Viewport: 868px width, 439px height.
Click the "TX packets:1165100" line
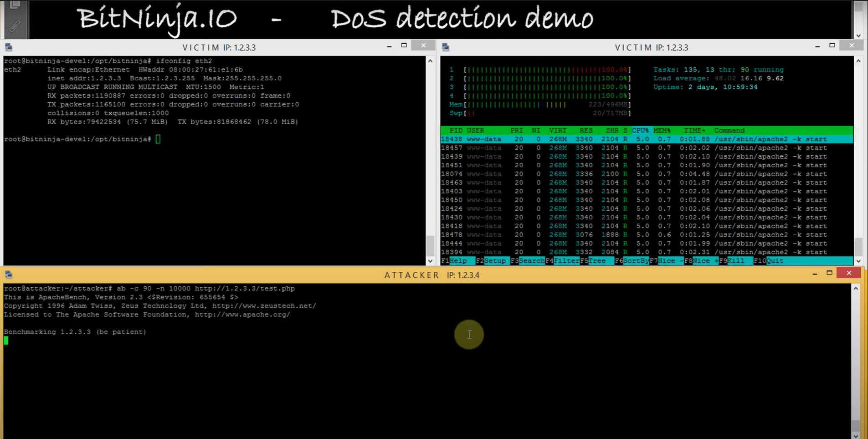[173, 104]
